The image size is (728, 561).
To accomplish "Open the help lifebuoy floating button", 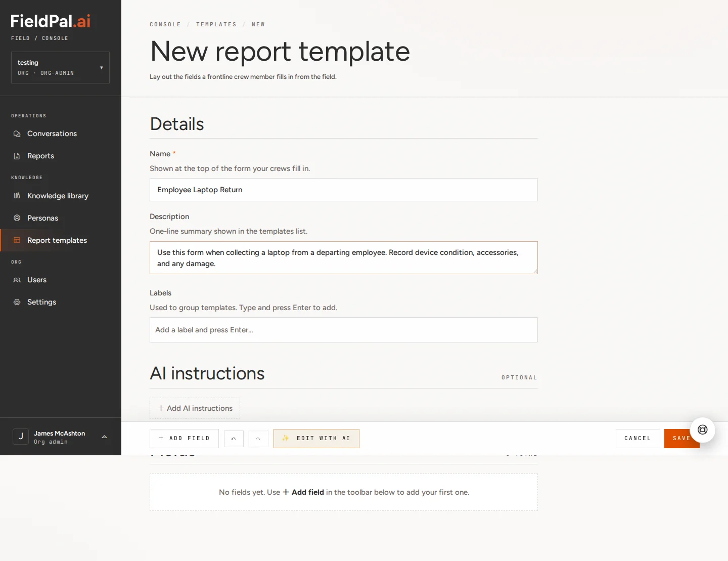I will coord(702,430).
